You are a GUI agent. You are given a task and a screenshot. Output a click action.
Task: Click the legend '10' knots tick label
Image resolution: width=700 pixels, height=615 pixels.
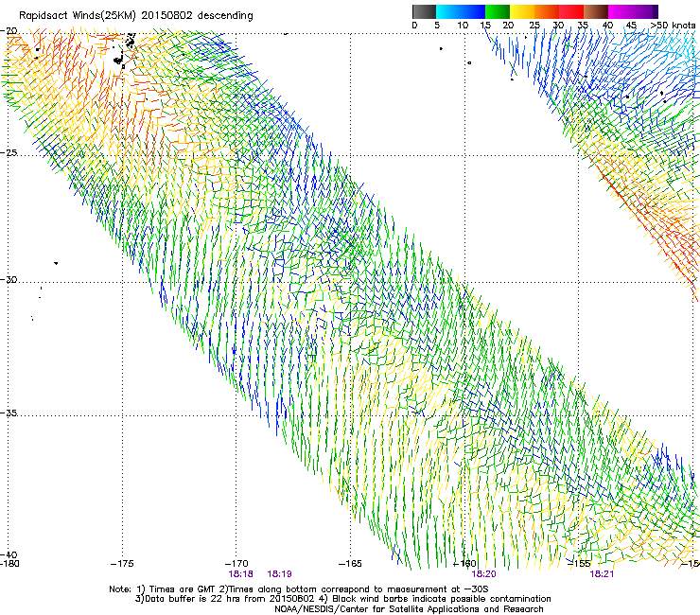[463, 26]
